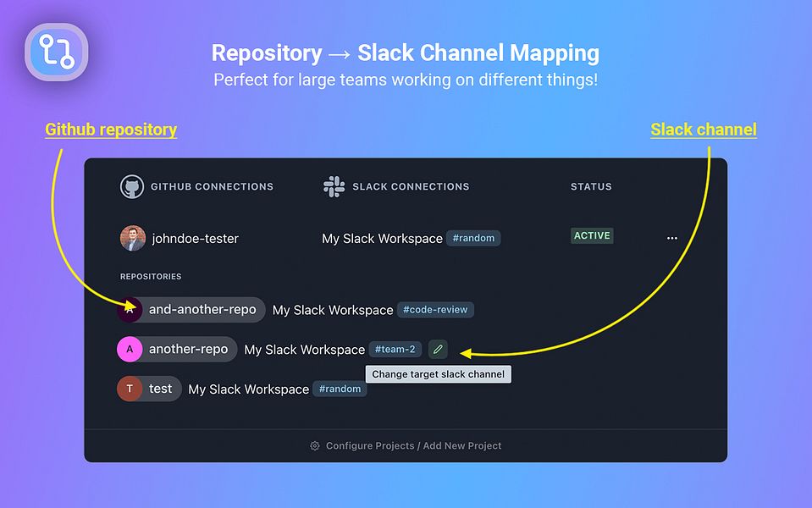This screenshot has width=812, height=508.
Task: Toggle the ACTIVE status badge
Action: (x=592, y=235)
